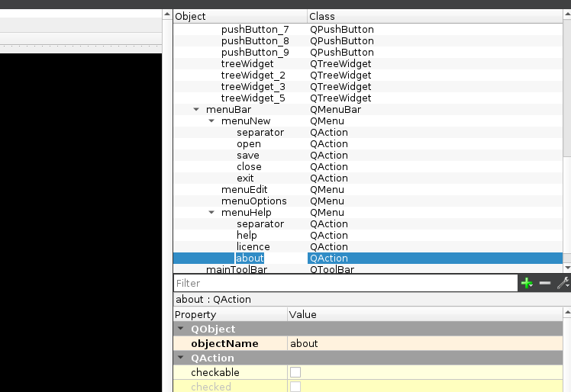Click the minus remove property icon
571x392 pixels.
(x=545, y=283)
